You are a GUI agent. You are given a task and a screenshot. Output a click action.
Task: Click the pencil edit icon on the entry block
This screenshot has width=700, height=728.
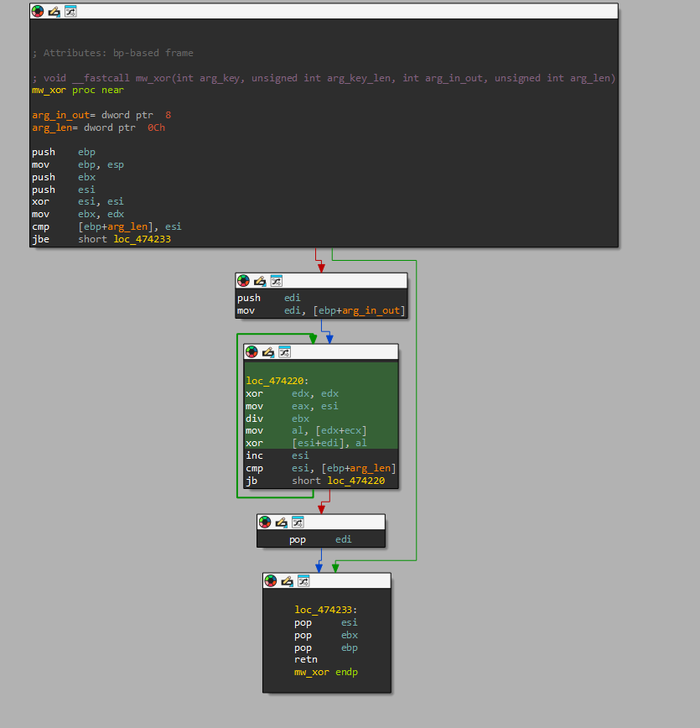(54, 11)
